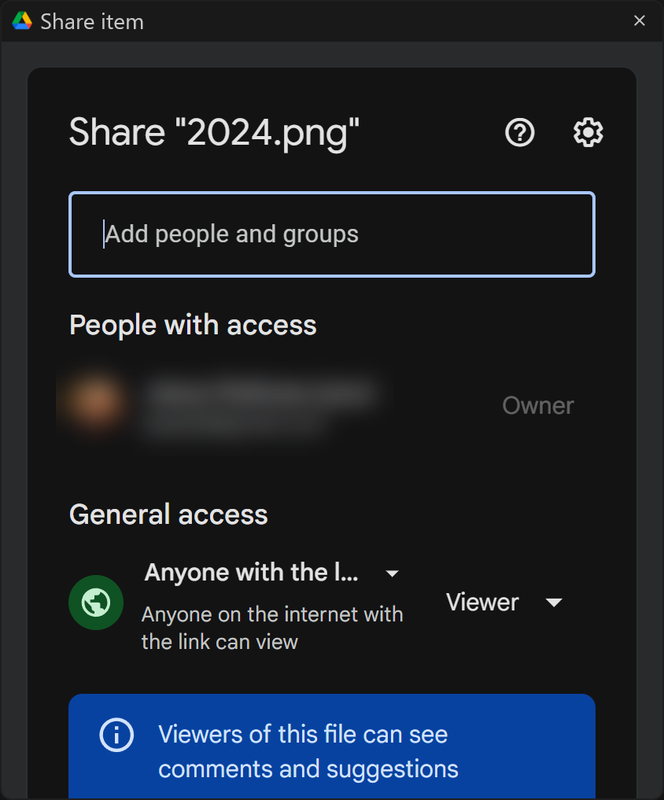This screenshot has height=800, width=664.
Task: Click the Google Drive logo in title bar
Action: [x=22, y=21]
